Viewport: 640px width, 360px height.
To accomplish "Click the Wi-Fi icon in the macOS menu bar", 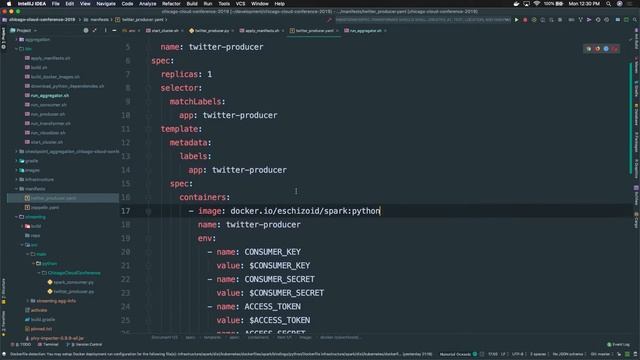I will [537, 4].
